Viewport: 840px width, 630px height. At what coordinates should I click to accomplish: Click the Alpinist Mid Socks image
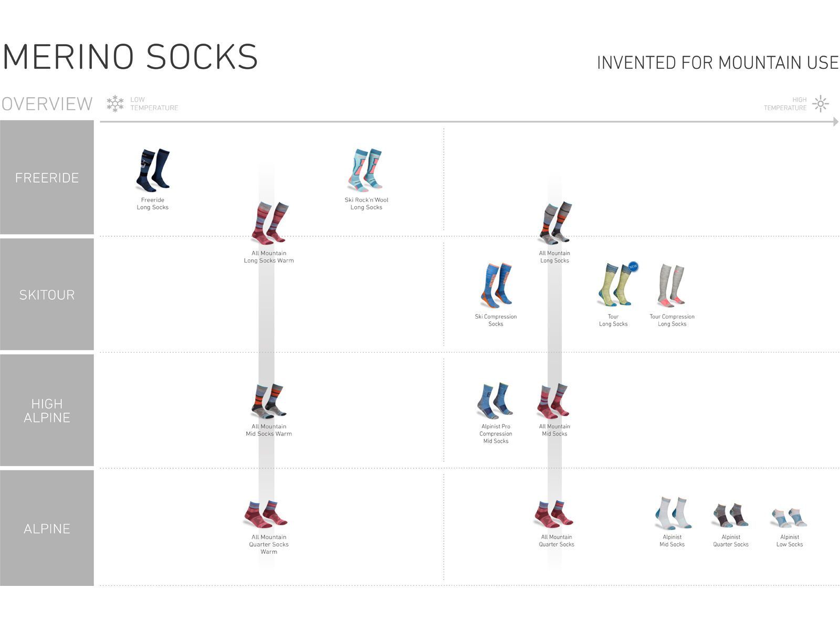pyautogui.click(x=673, y=513)
